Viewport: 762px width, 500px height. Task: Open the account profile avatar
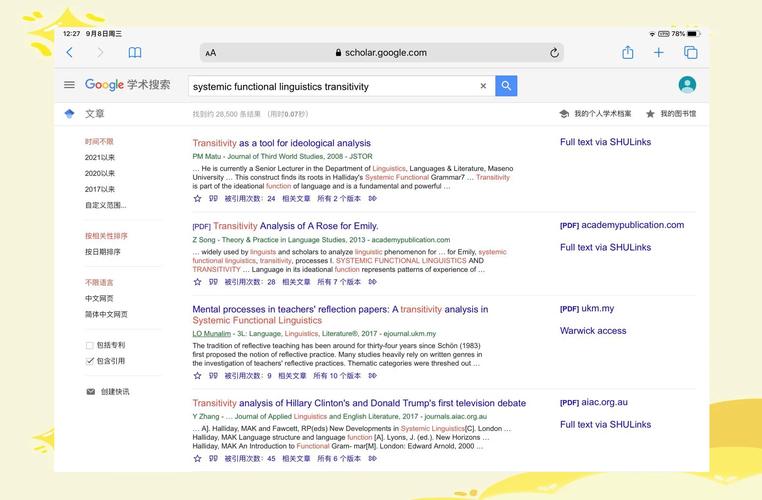point(687,85)
